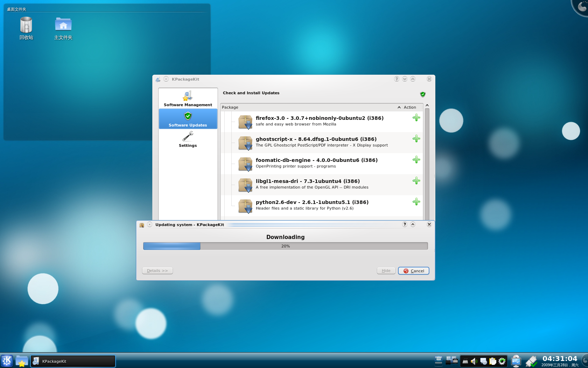Click the 04:31:04 digital clock
The width and height of the screenshot is (588, 368).
click(560, 359)
